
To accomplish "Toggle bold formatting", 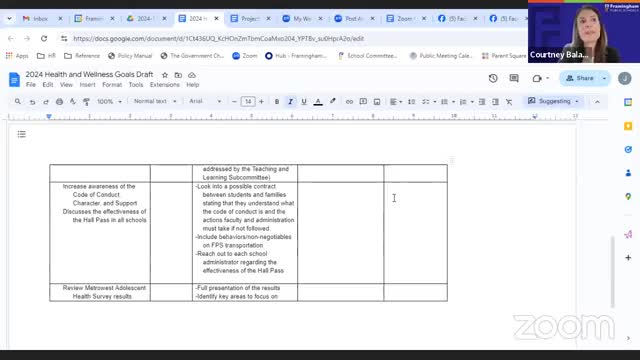I will pos(277,102).
